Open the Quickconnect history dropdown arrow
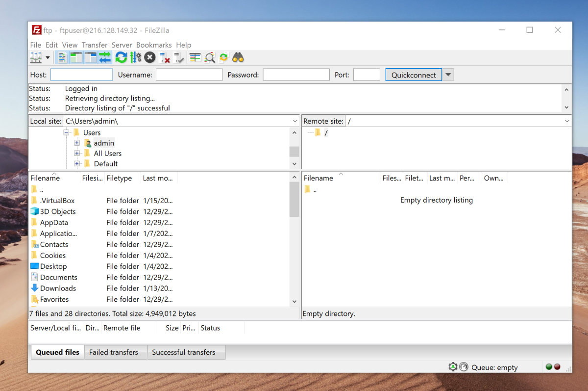This screenshot has height=391, width=588. coord(448,75)
